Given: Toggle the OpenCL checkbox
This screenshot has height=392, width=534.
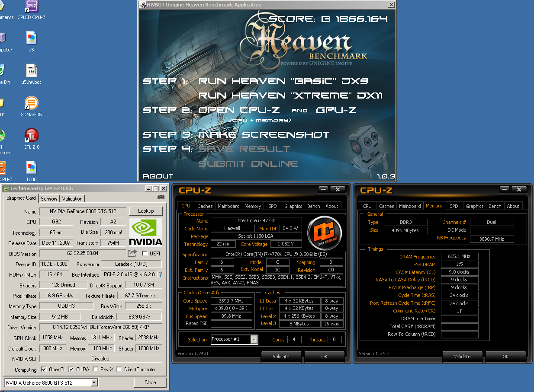Looking at the screenshot, I should [44, 370].
